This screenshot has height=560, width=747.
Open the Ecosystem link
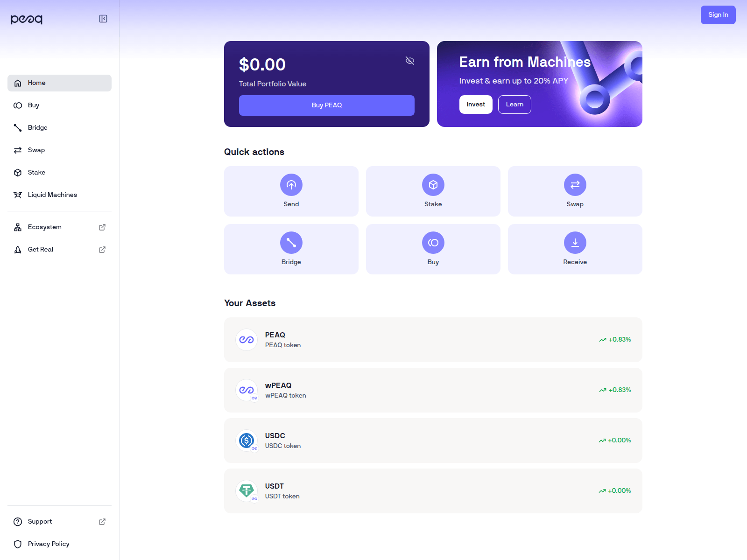coord(59,227)
